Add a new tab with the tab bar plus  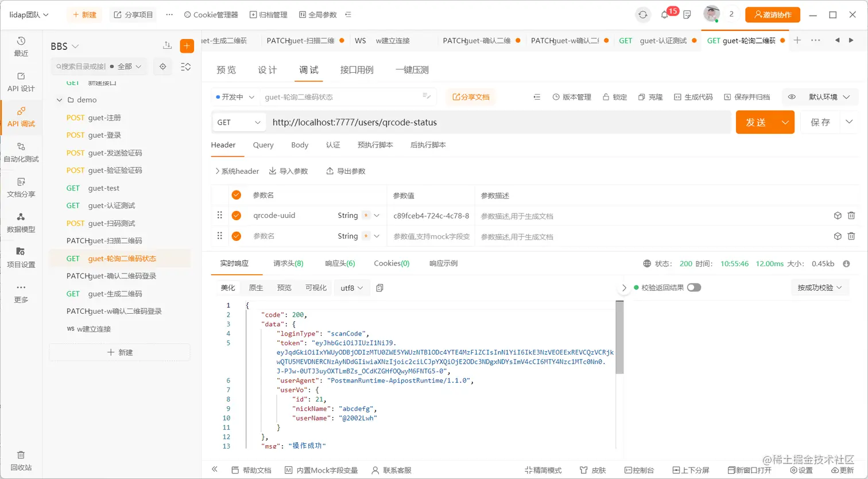pos(797,40)
